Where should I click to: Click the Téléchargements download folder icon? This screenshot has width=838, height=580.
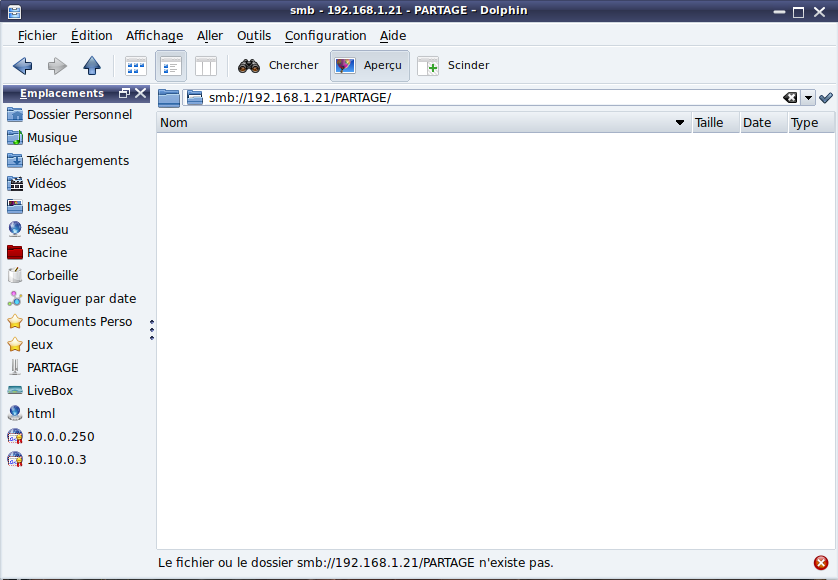pyautogui.click(x=15, y=160)
